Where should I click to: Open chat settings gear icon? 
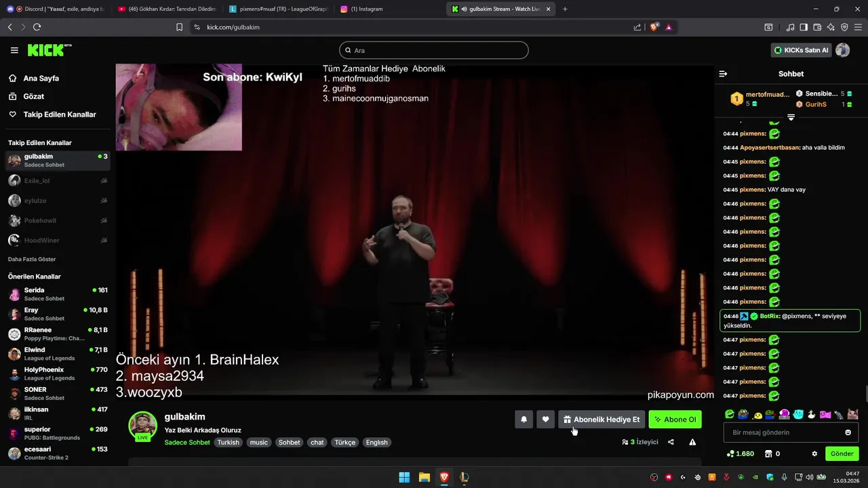814,454
